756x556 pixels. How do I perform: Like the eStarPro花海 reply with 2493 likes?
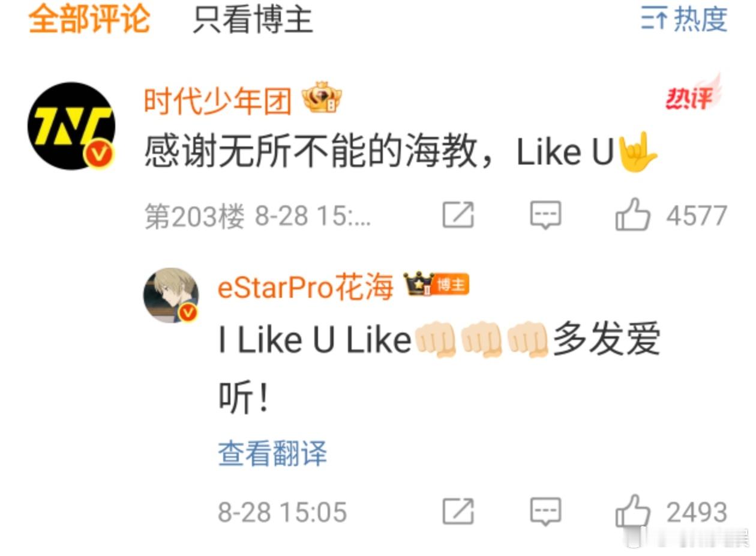pos(671,512)
